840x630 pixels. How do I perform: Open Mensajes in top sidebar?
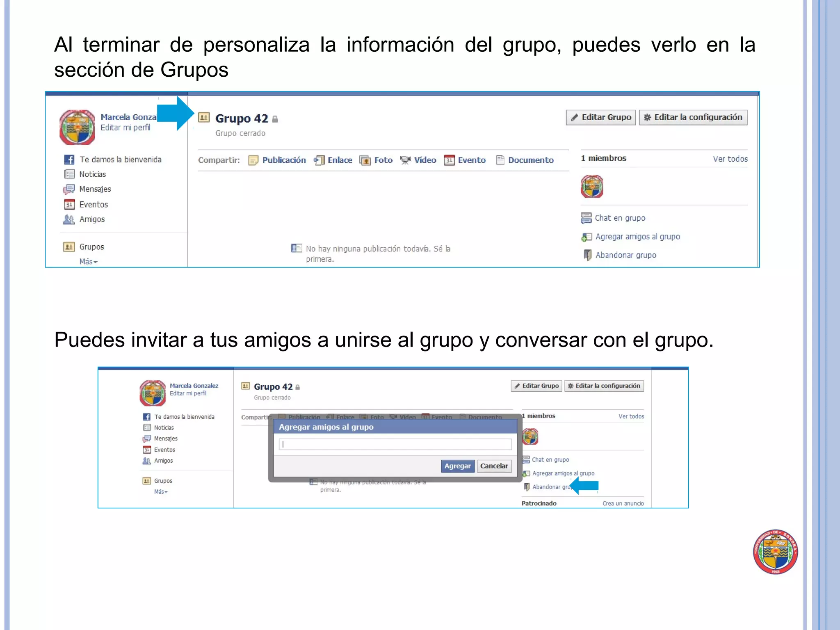(95, 189)
